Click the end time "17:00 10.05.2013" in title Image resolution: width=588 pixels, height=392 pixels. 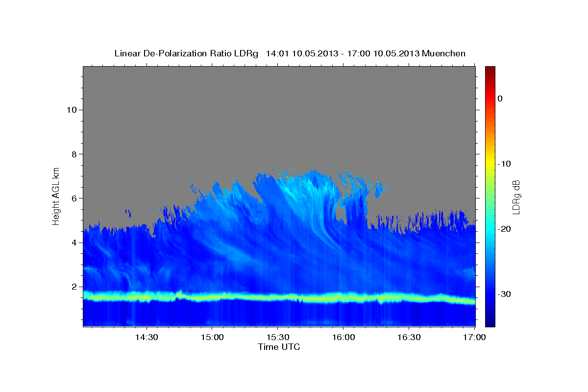383,53
